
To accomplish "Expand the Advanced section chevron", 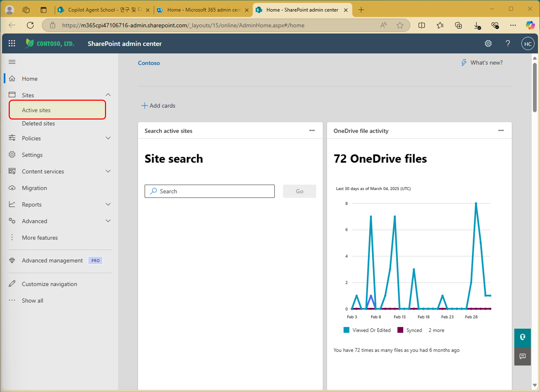I will [x=108, y=221].
